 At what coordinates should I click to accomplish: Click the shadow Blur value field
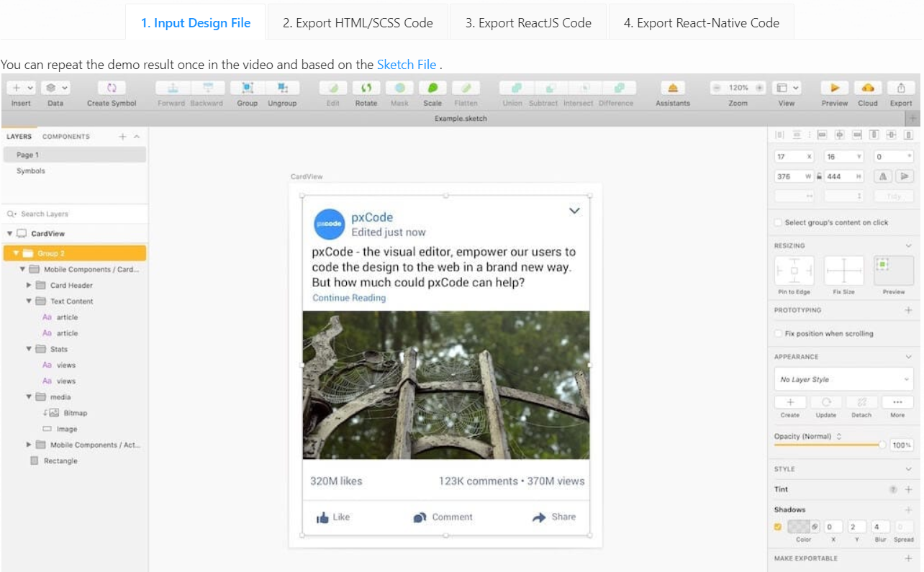881,527
